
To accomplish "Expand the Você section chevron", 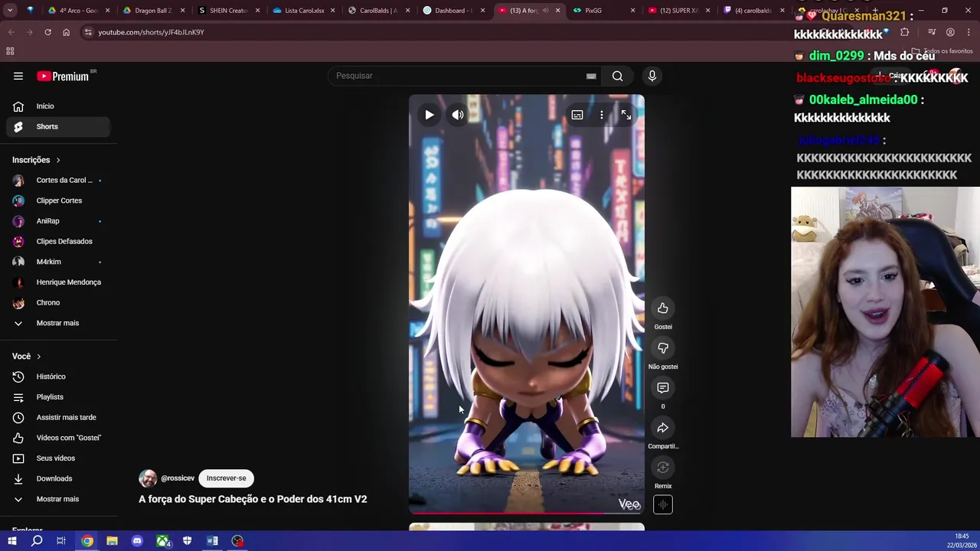I will point(38,357).
